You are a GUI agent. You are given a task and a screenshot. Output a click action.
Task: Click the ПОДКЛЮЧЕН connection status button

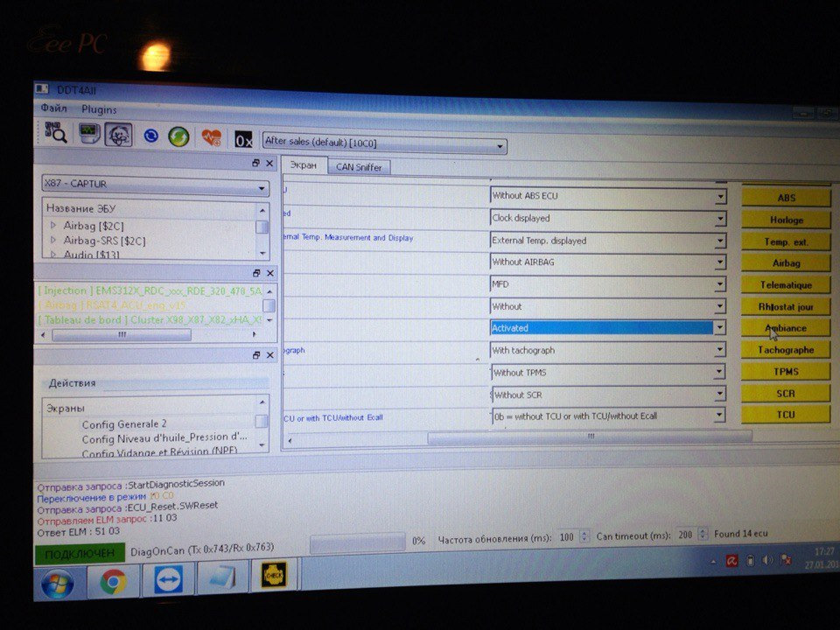[80, 553]
